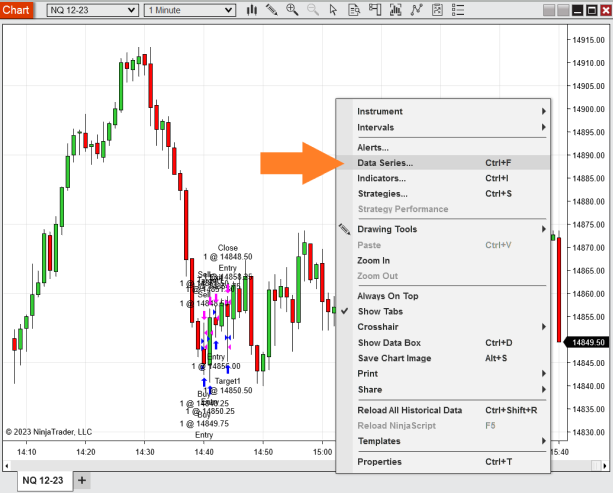Switch to the NQ 12-23 chart tab
This screenshot has height=493, width=613.
[45, 480]
